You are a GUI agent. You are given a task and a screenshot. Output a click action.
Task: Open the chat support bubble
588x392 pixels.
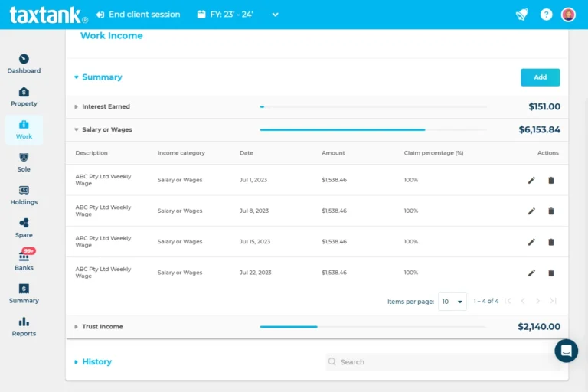point(566,351)
